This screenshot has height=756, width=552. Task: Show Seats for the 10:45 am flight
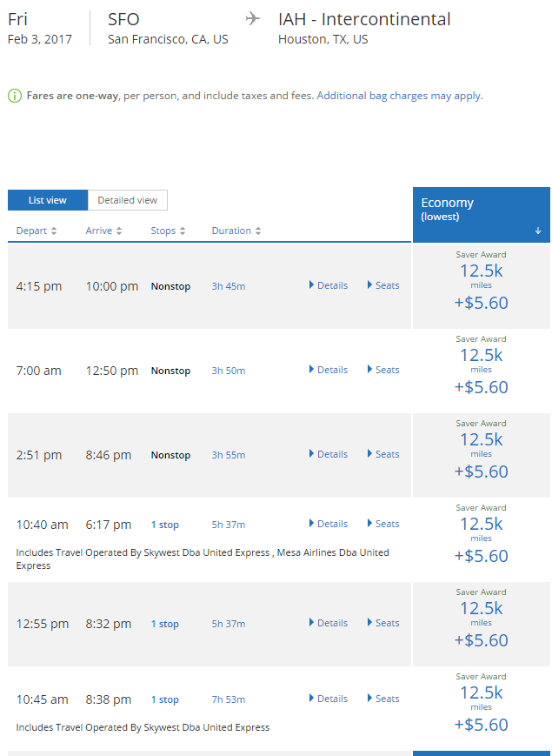tap(383, 699)
